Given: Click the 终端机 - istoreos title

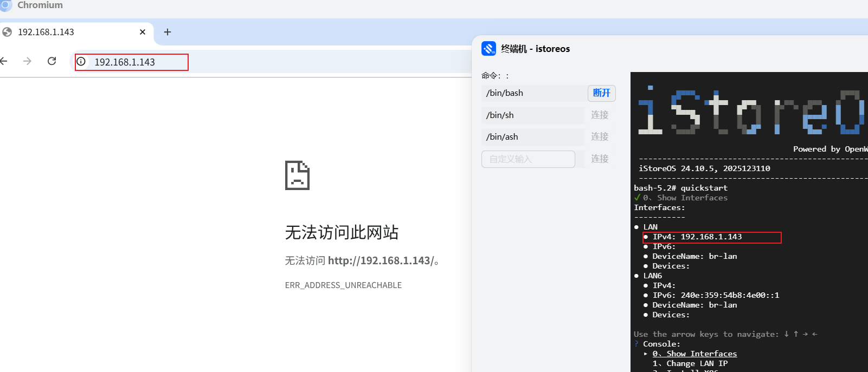Looking at the screenshot, I should [535, 49].
